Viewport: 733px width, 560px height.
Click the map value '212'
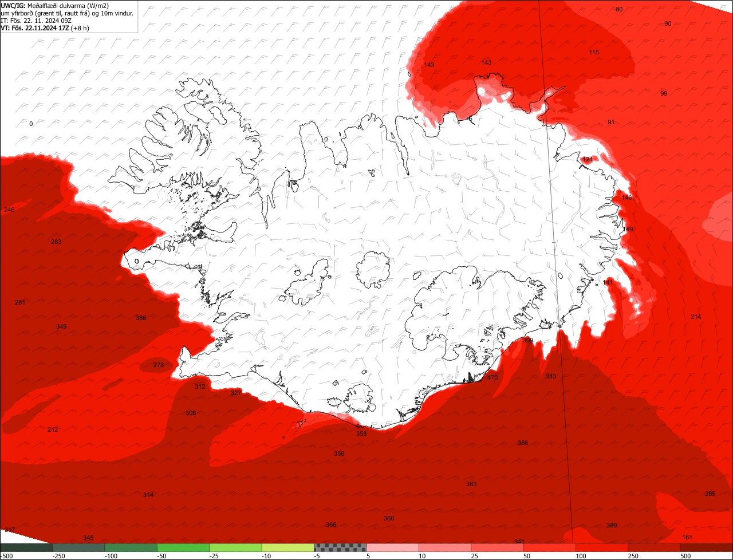(x=53, y=429)
